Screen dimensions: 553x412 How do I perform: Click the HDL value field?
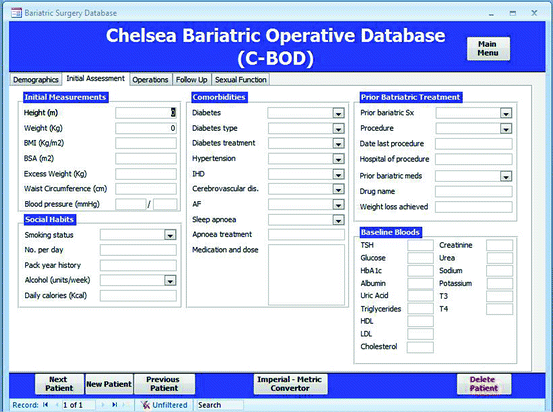(x=420, y=321)
